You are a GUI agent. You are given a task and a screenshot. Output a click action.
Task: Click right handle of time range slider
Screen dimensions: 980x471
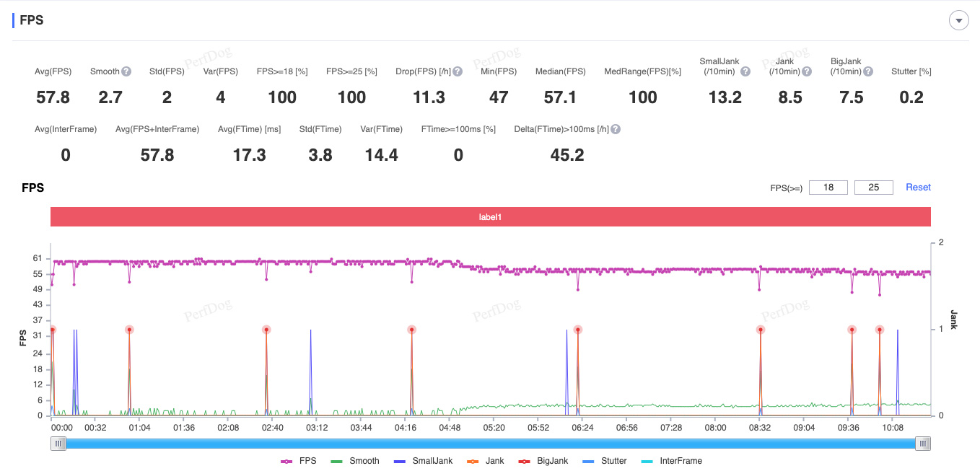coord(922,444)
